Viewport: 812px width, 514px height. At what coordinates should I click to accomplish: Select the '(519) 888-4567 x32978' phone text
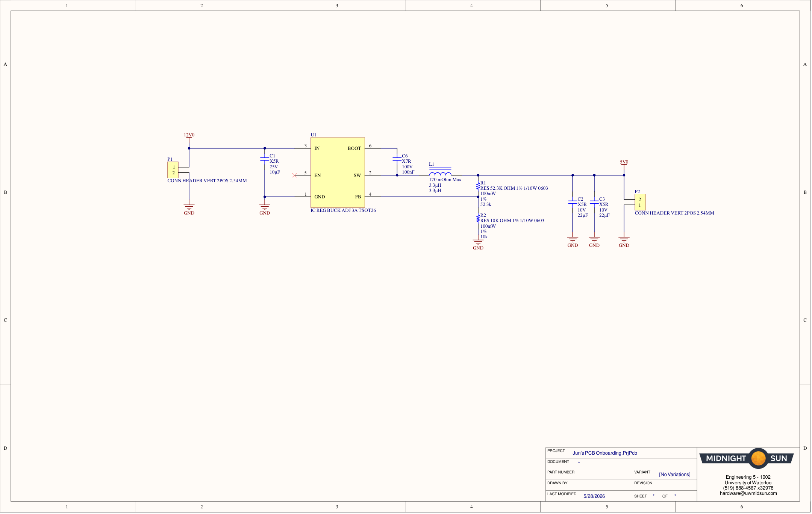[748, 488]
